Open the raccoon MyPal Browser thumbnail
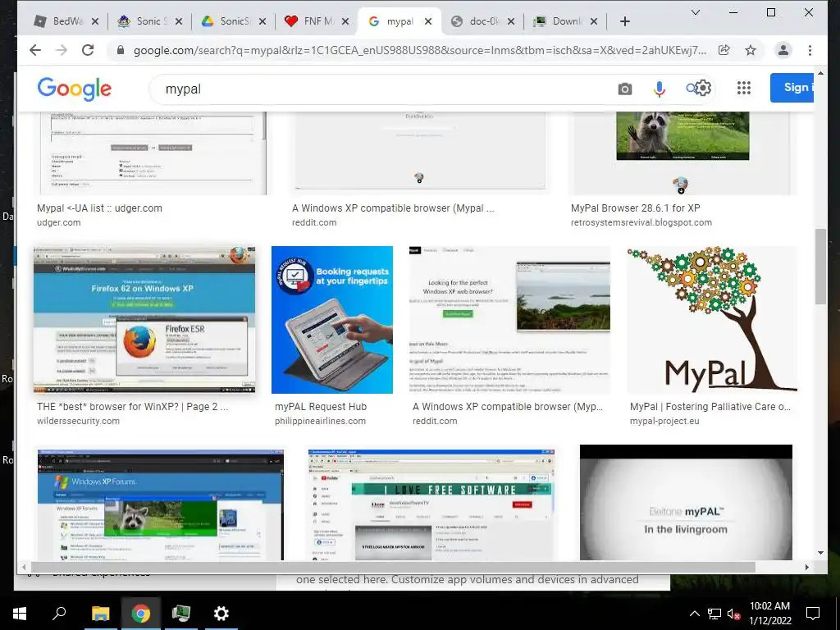The image size is (840, 630). [x=683, y=153]
